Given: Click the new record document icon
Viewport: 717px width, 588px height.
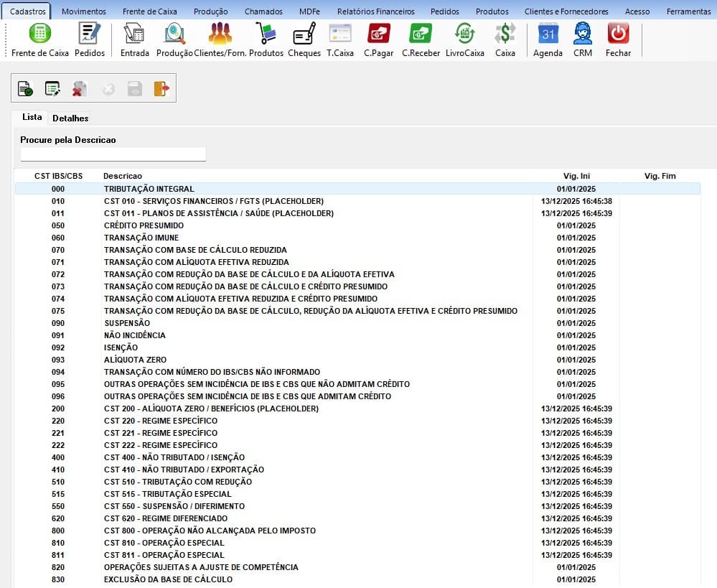Looking at the screenshot, I should 26,88.
